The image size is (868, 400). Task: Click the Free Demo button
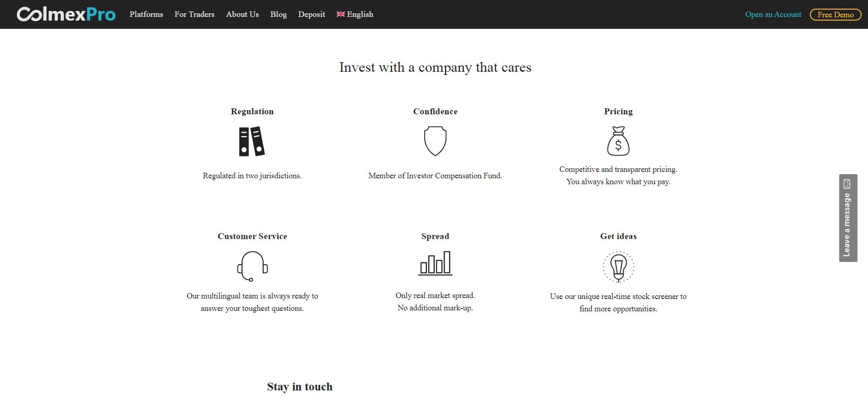click(836, 15)
